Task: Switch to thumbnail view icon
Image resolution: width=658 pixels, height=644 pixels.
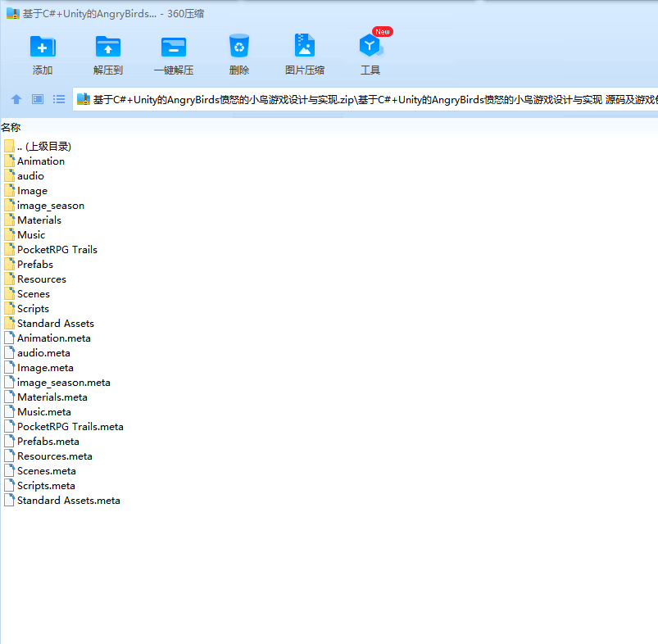Action: 38,99
